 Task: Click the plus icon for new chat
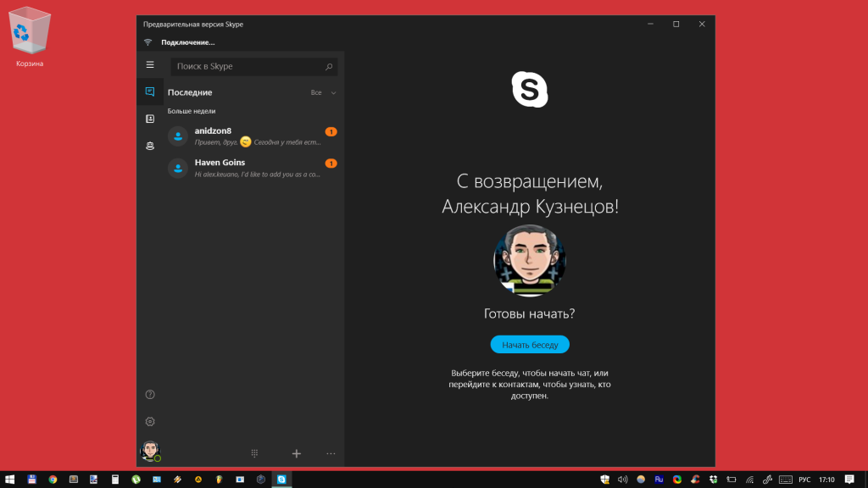pyautogui.click(x=296, y=453)
